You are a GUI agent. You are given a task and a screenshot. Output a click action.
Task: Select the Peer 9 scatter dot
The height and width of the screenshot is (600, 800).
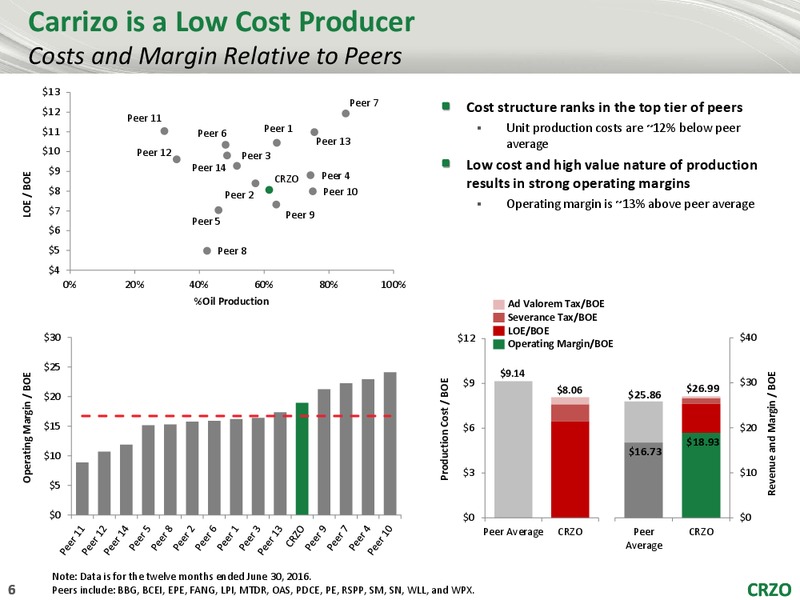(x=276, y=204)
